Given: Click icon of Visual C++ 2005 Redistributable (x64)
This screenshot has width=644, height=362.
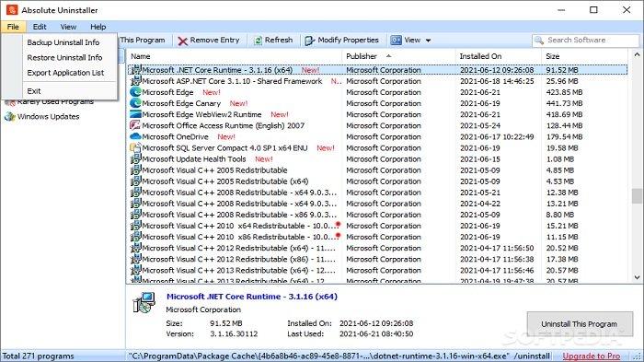Looking at the screenshot, I should (x=135, y=181).
